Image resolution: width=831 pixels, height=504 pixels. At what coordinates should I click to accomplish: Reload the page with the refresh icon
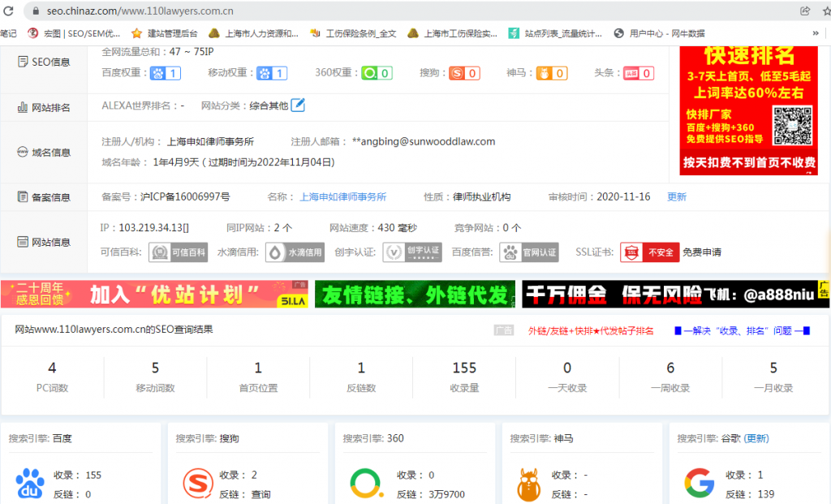[8, 11]
